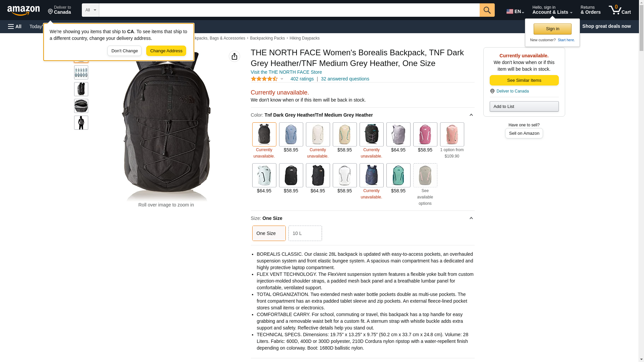Image resolution: width=644 pixels, height=362 pixels.
Task: Collapse the Size section chevron
Action: 471,218
